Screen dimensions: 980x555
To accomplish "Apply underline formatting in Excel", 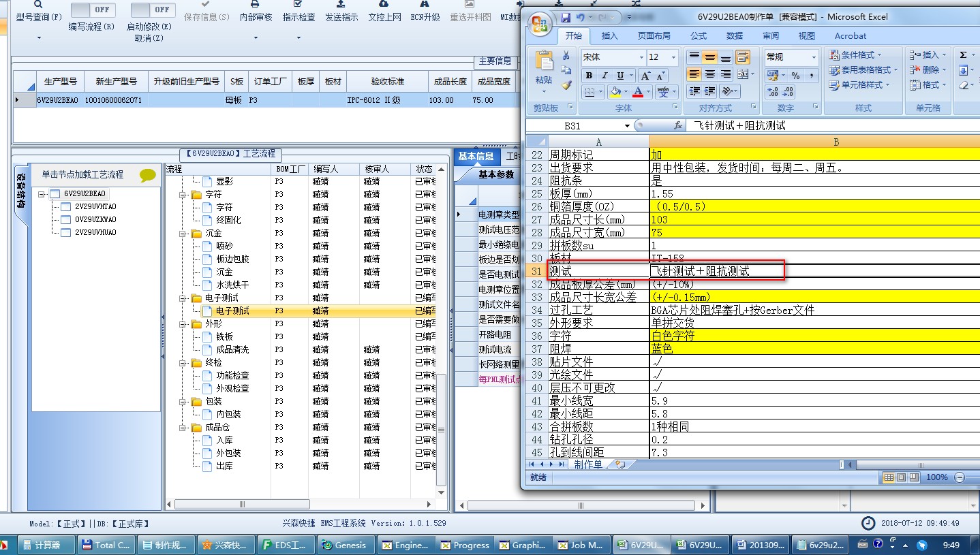I will point(620,76).
